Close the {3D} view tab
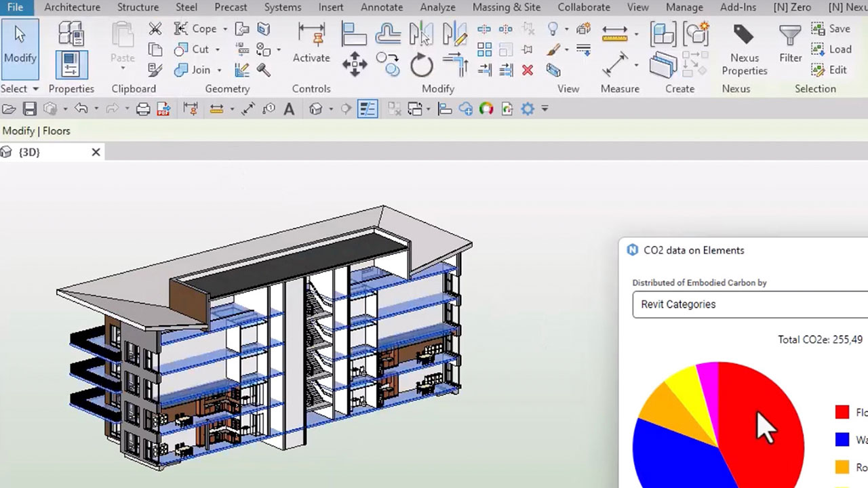868x488 pixels. coord(96,152)
